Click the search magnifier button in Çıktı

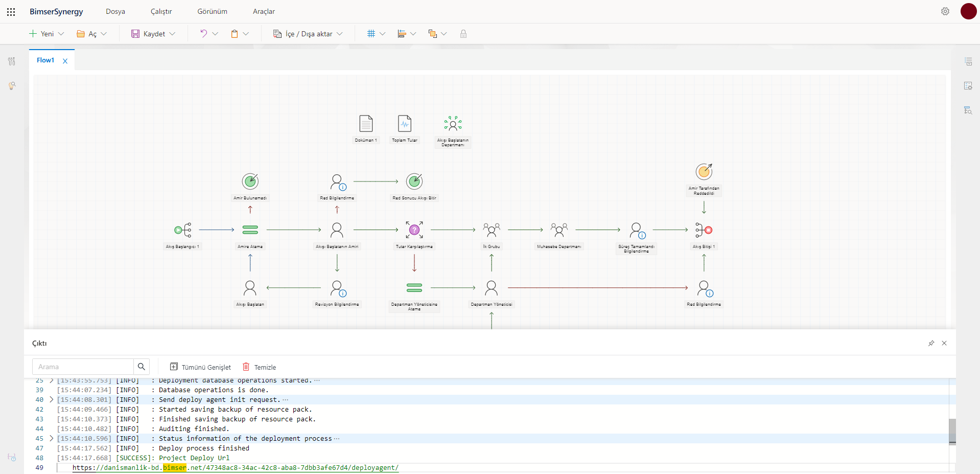[x=142, y=367]
